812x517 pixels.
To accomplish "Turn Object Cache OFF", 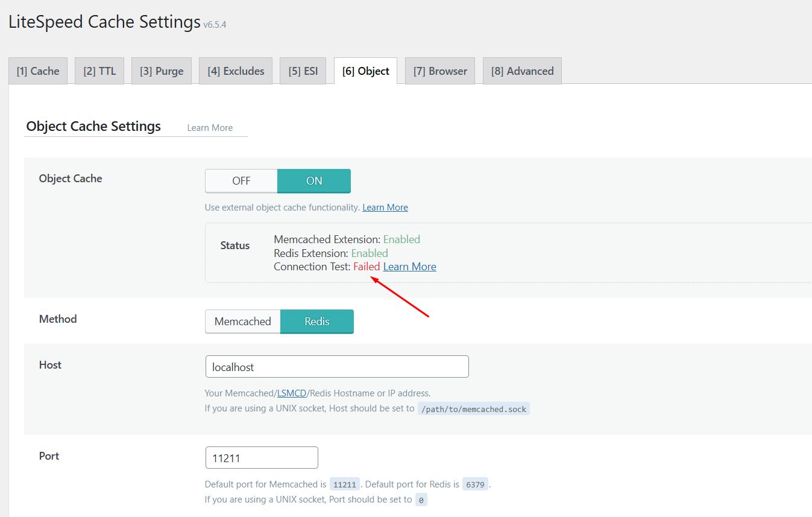I will pyautogui.click(x=241, y=181).
